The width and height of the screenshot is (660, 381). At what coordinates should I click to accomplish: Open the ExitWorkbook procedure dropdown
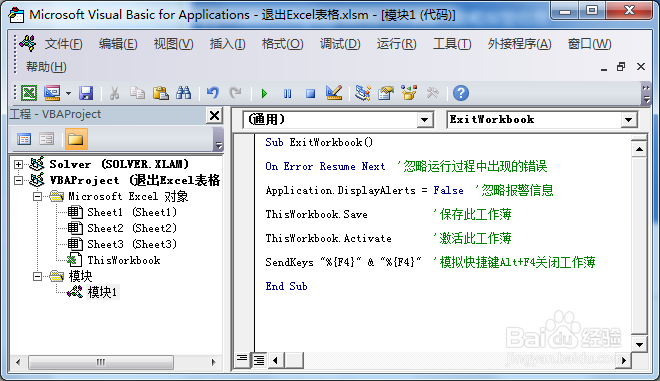click(628, 120)
